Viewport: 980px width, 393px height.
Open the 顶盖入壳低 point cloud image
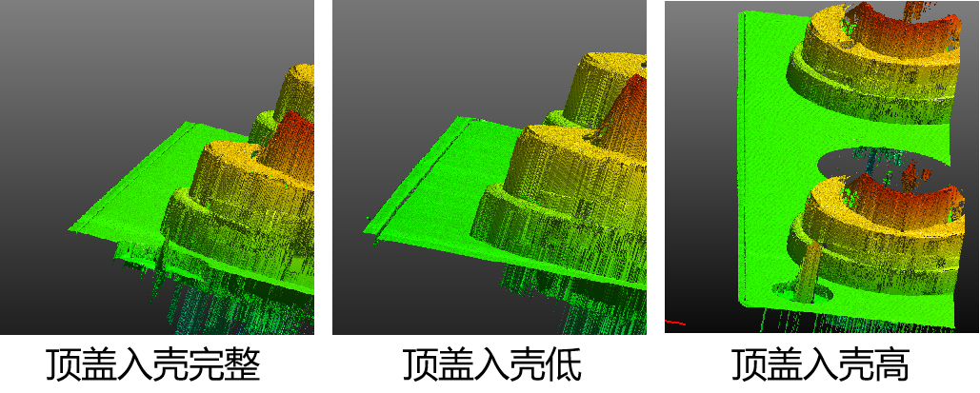point(490,167)
